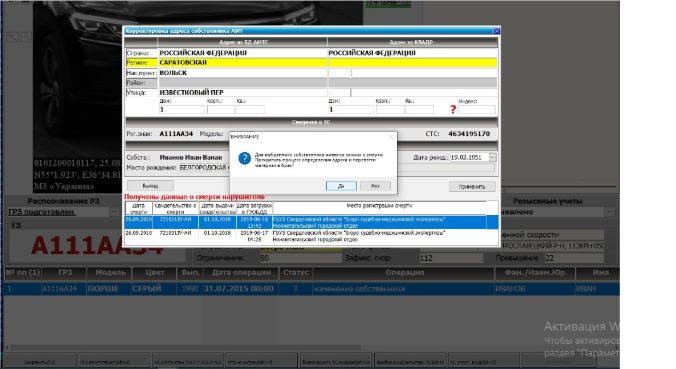This screenshot has height=369, width=676.
Task: Click the Ограничение field showing 90
Action: click(300, 258)
